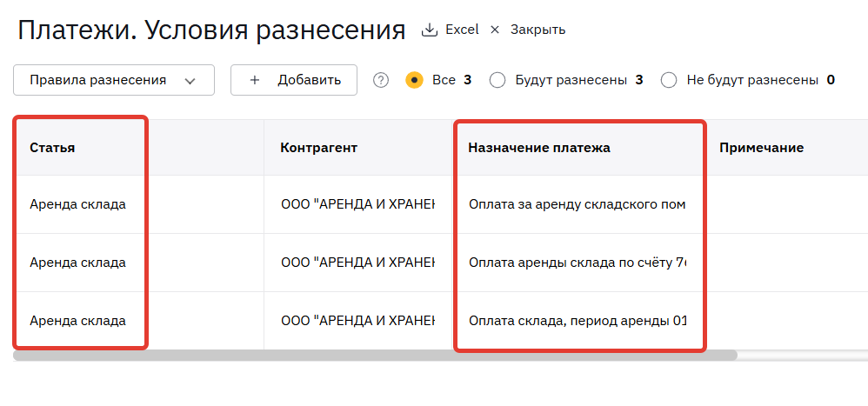Click the question mark help icon
This screenshot has width=868, height=406.
(x=381, y=80)
